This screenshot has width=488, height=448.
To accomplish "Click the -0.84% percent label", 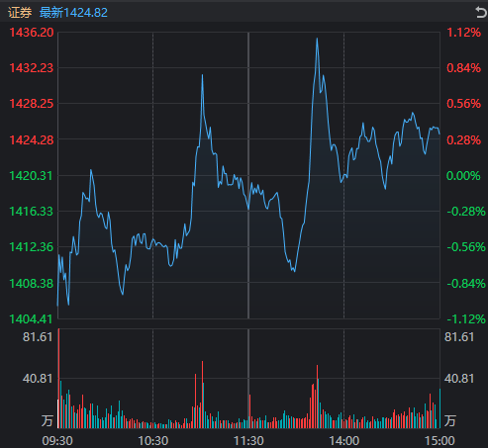I will [466, 283].
